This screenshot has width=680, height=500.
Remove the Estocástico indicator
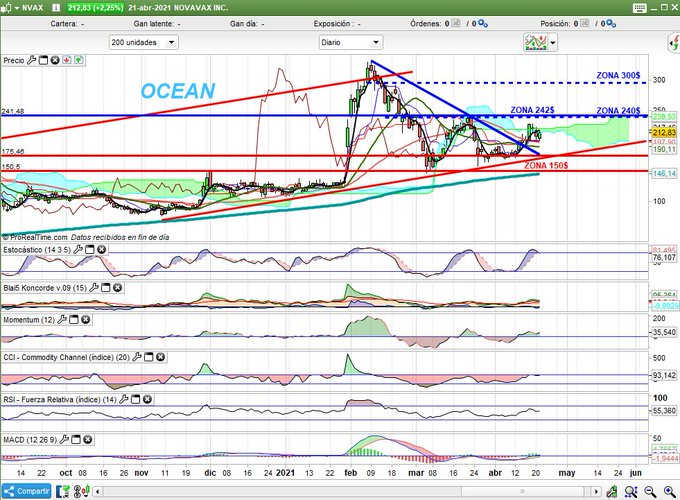click(101, 249)
